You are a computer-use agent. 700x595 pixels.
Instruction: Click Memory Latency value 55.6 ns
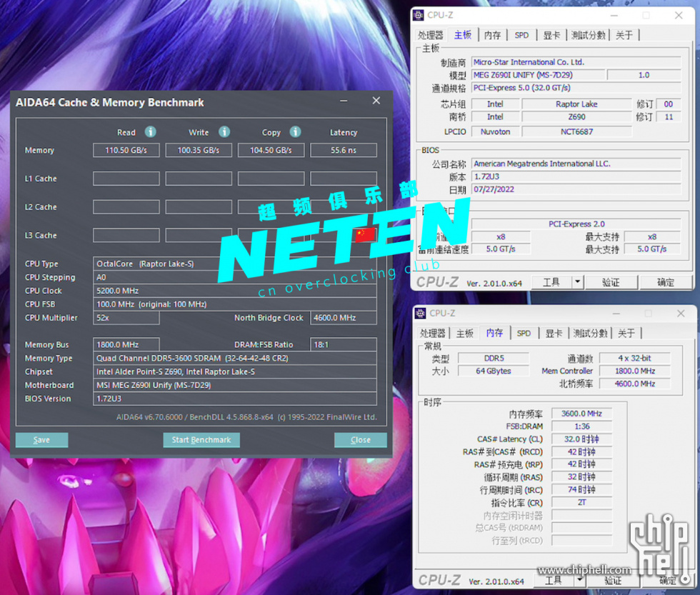(x=344, y=151)
